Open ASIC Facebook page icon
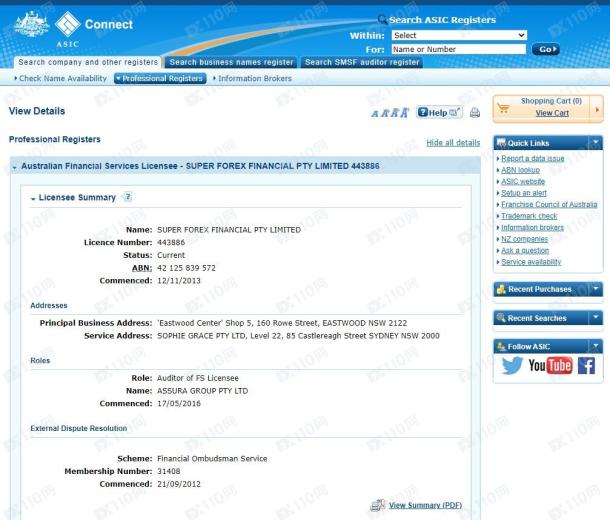Viewport: 610px width, 520px height. tap(586, 366)
